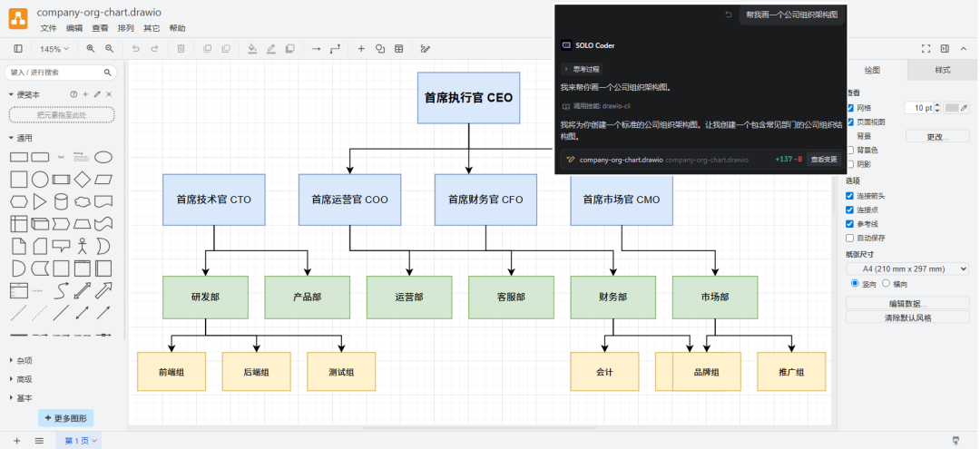The height and width of the screenshot is (449, 980).
Task: Open the 145% zoom level dropdown
Action: pyautogui.click(x=54, y=49)
